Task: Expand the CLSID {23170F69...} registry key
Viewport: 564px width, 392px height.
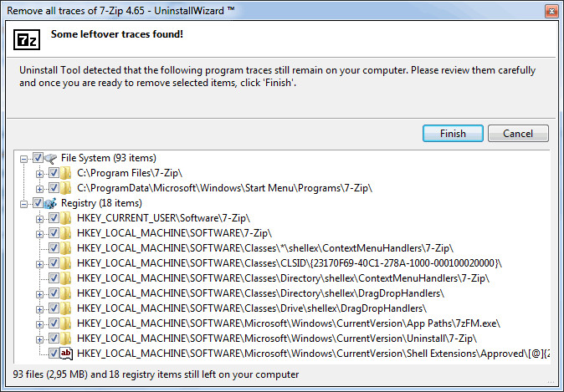Action: [39, 264]
